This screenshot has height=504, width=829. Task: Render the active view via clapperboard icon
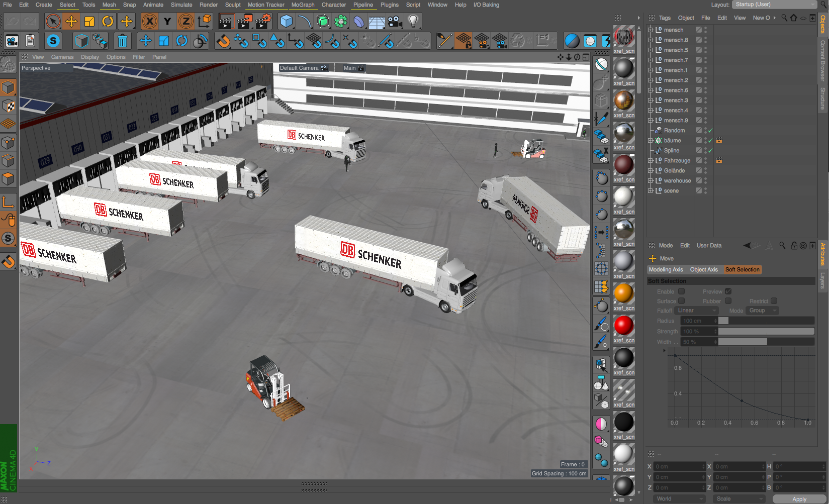pos(227,21)
